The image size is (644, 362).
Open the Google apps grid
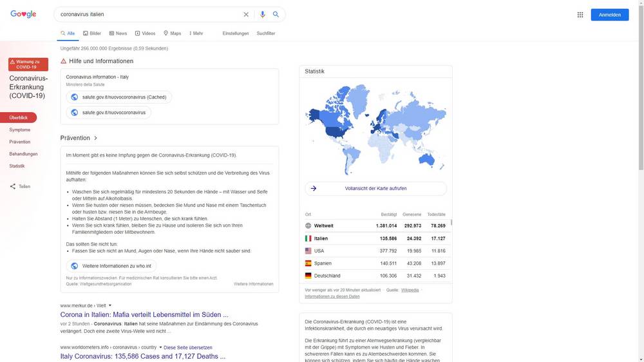pos(580,15)
